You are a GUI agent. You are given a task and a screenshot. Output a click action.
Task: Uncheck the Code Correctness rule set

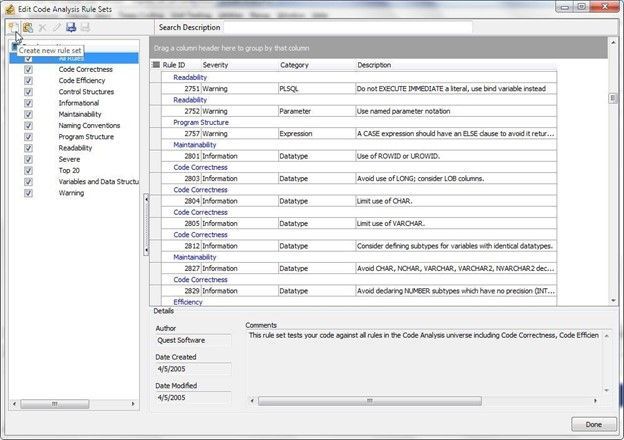28,69
